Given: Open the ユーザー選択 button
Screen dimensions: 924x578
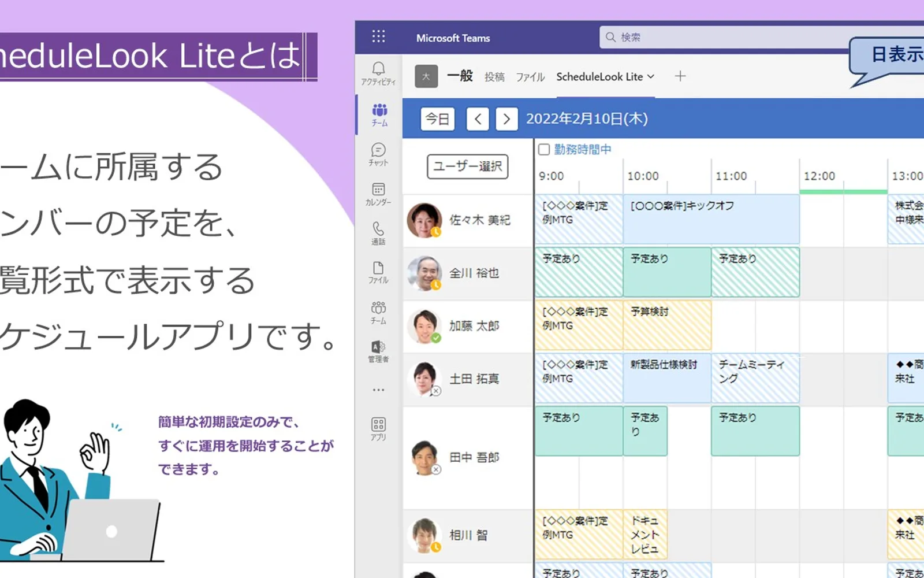Looking at the screenshot, I should click(468, 166).
